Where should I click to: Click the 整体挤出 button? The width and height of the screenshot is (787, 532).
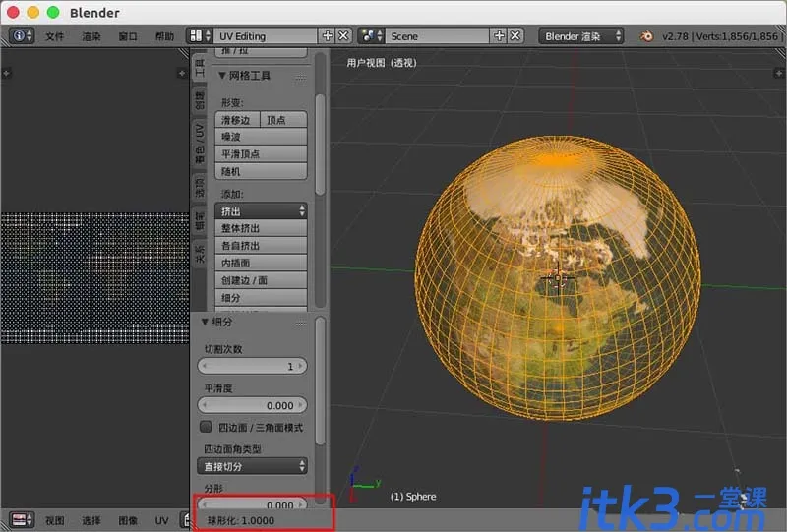click(261, 228)
